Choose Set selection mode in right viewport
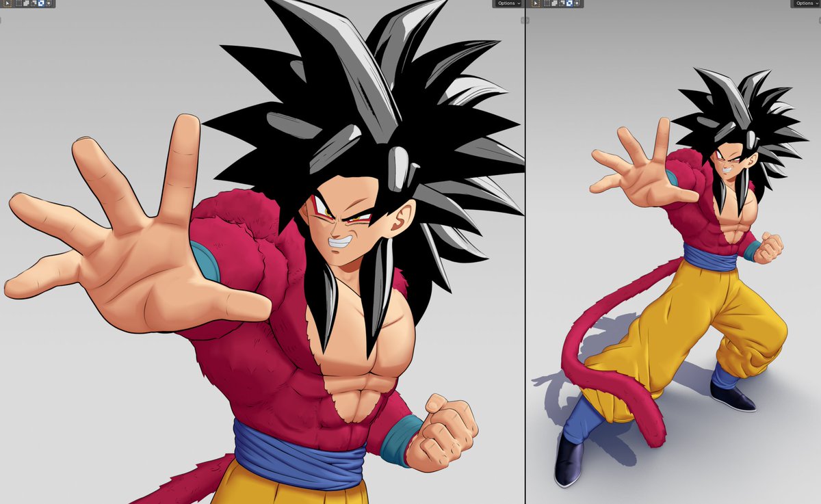The image size is (821, 504). click(x=547, y=3)
